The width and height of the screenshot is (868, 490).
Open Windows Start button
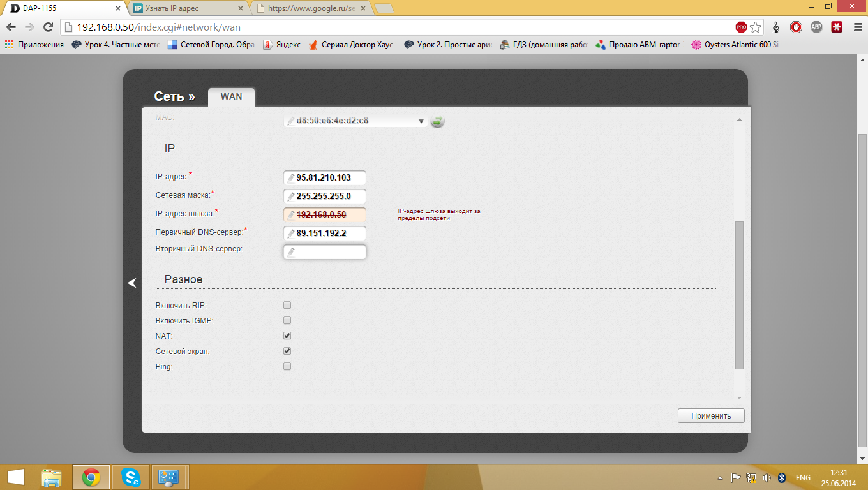(x=15, y=477)
